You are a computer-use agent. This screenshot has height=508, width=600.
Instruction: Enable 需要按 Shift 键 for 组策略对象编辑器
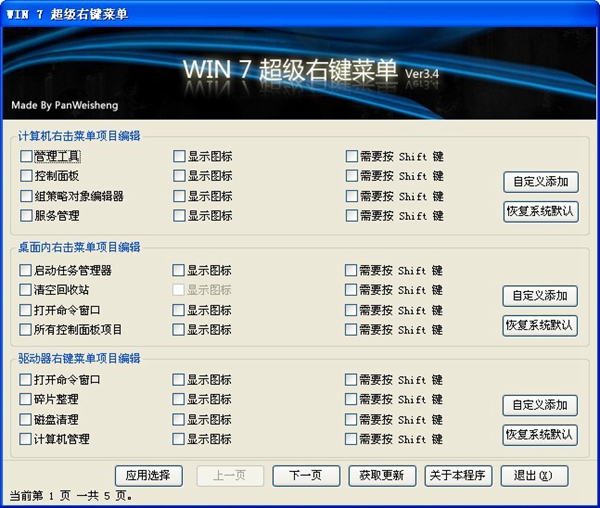coord(352,196)
